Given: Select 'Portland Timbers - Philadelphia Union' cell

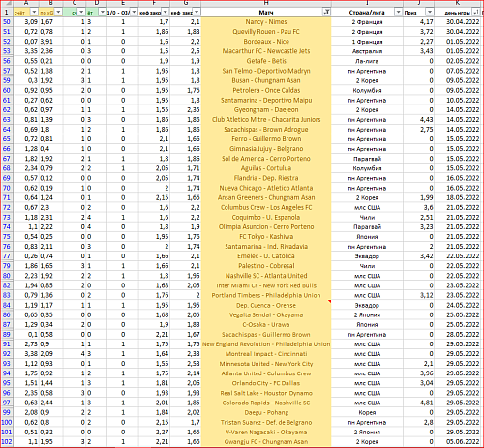Looking at the screenshot, I should pyautogui.click(x=266, y=295).
